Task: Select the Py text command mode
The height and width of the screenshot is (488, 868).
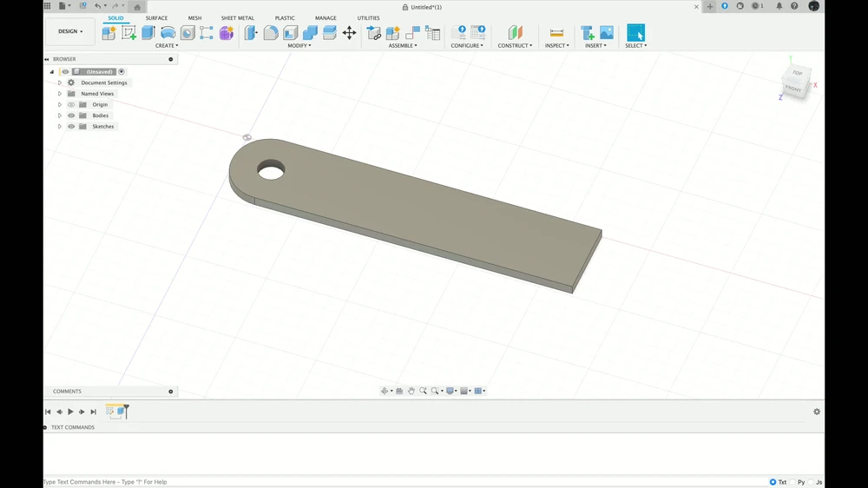Action: pyautogui.click(x=792, y=482)
